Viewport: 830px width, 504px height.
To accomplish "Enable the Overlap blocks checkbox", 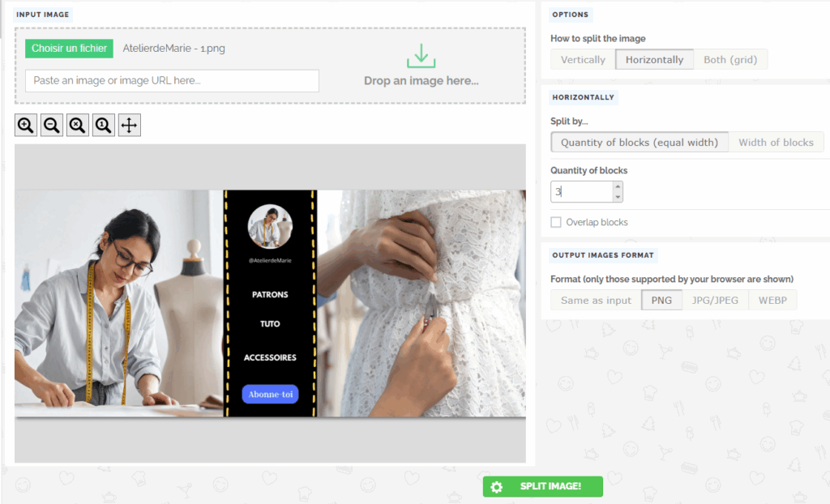I will click(556, 222).
